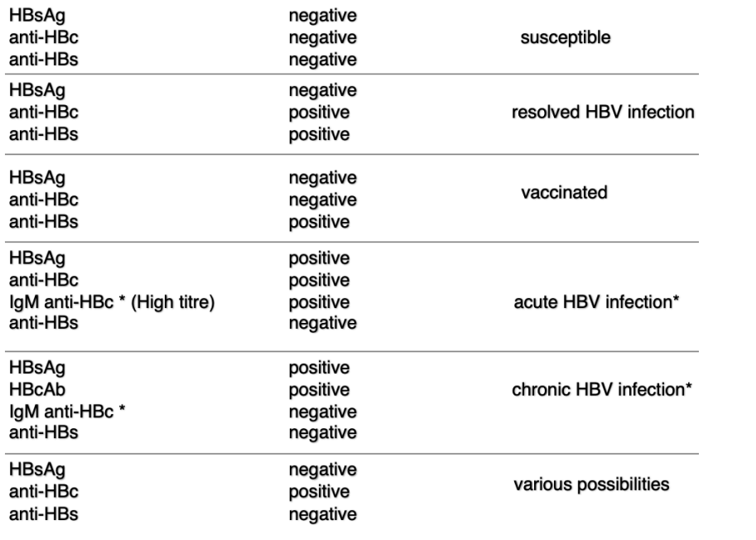This screenshot has height=540, width=756.
Task: Select 'various possibilities' interpretation text
Action: coord(591,485)
